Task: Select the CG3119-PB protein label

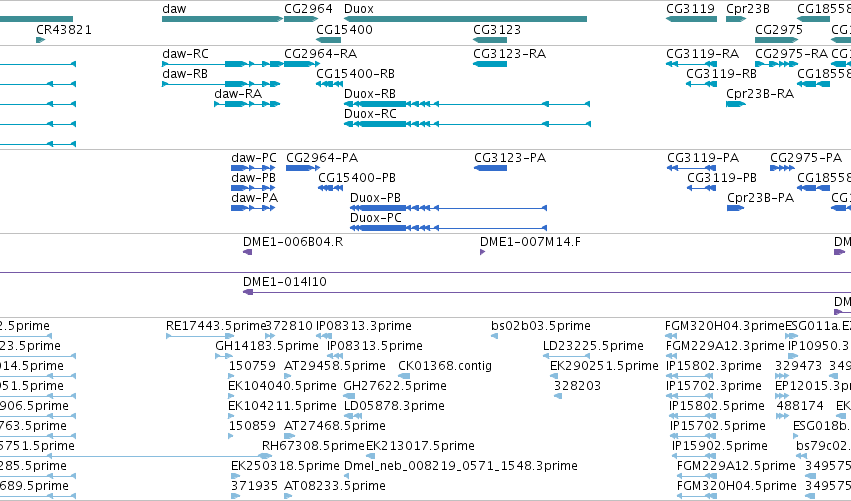Action: point(722,178)
